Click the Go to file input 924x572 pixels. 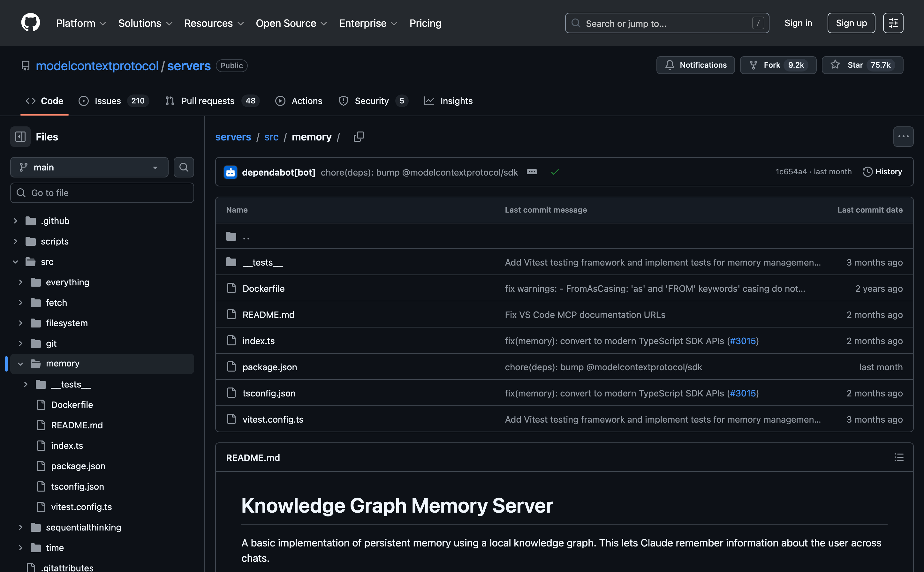pyautogui.click(x=102, y=193)
